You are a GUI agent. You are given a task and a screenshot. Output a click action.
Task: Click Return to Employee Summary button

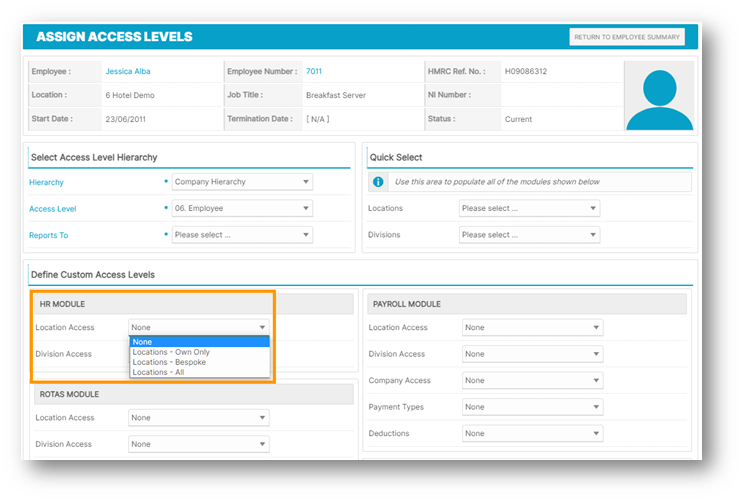[x=627, y=37]
